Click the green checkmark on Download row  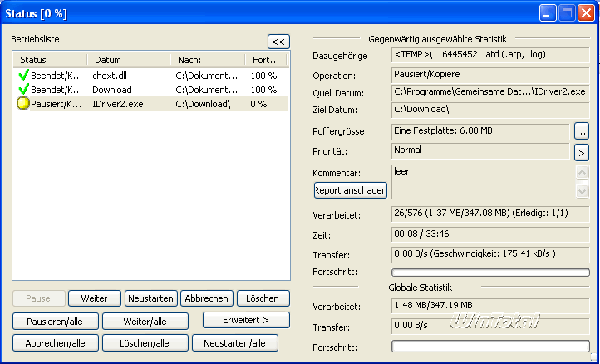coord(23,90)
